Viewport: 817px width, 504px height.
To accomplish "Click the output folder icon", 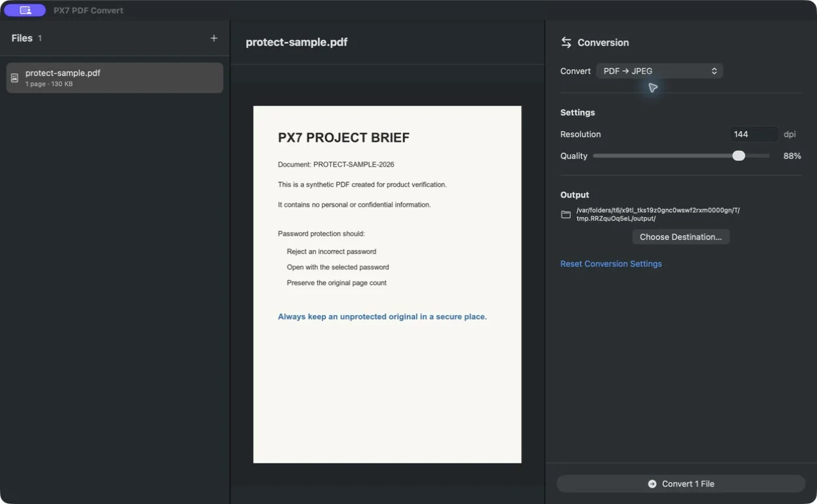I will pyautogui.click(x=566, y=215).
